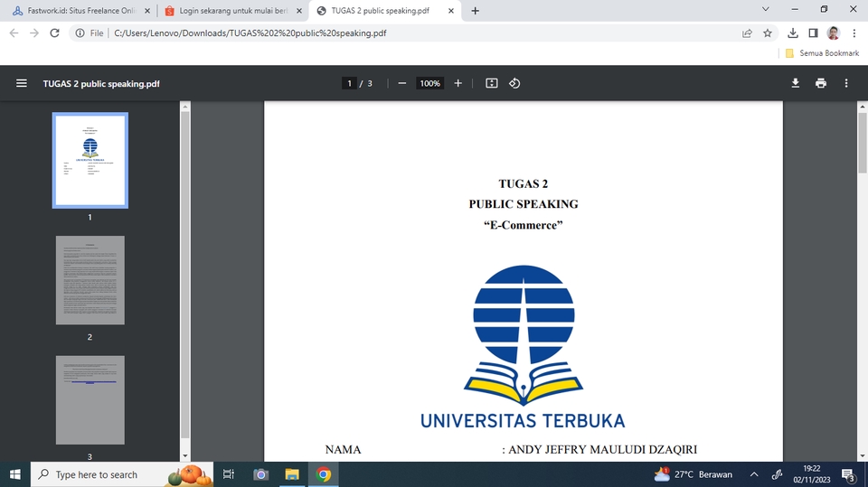This screenshot has width=868, height=487.
Task: Open the weather widget 27°C Berawan
Action: (x=693, y=474)
